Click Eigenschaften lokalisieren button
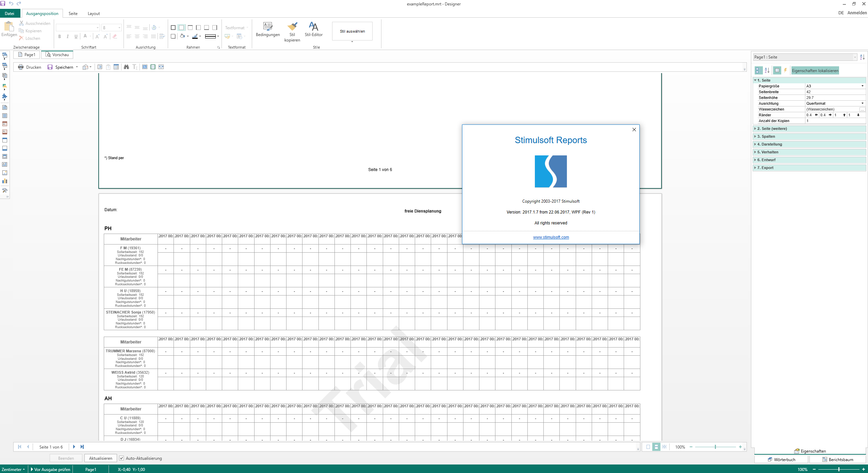 [815, 70]
